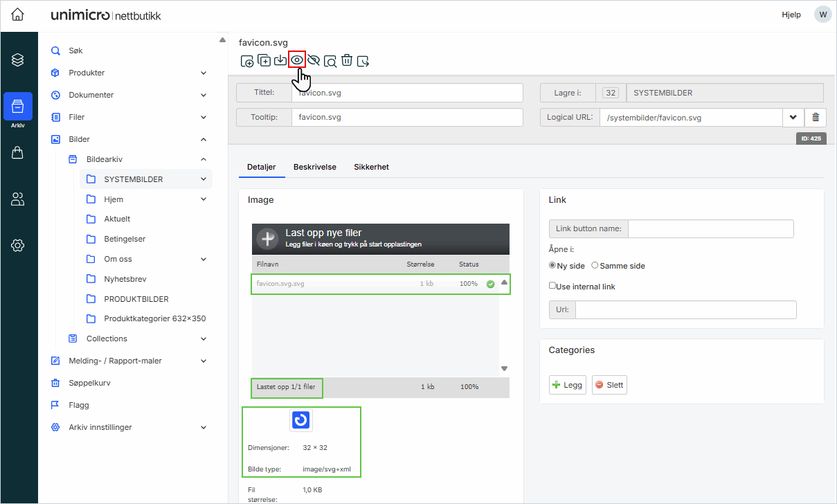Click the download icon in toolbar
The height and width of the screenshot is (504, 837).
coord(280,61)
